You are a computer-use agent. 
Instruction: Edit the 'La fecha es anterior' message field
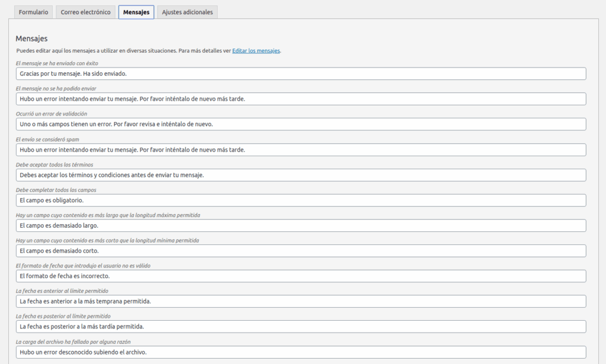(x=301, y=301)
